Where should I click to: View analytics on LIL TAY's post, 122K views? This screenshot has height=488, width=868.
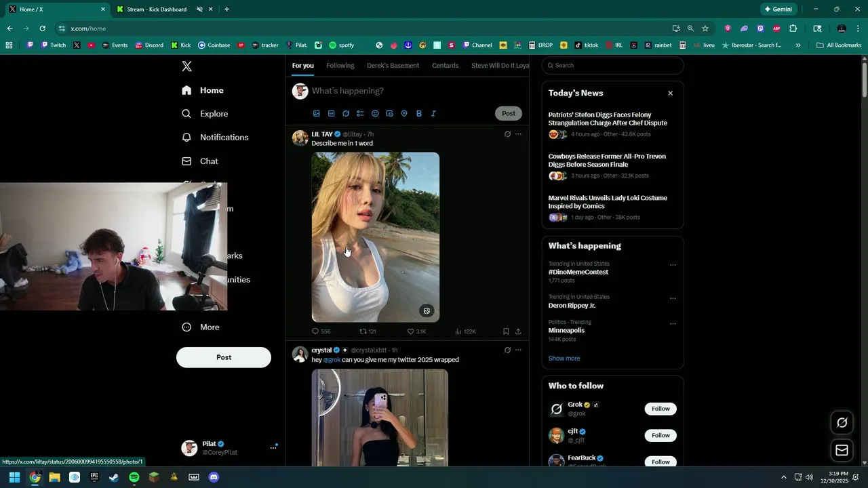coord(465,331)
